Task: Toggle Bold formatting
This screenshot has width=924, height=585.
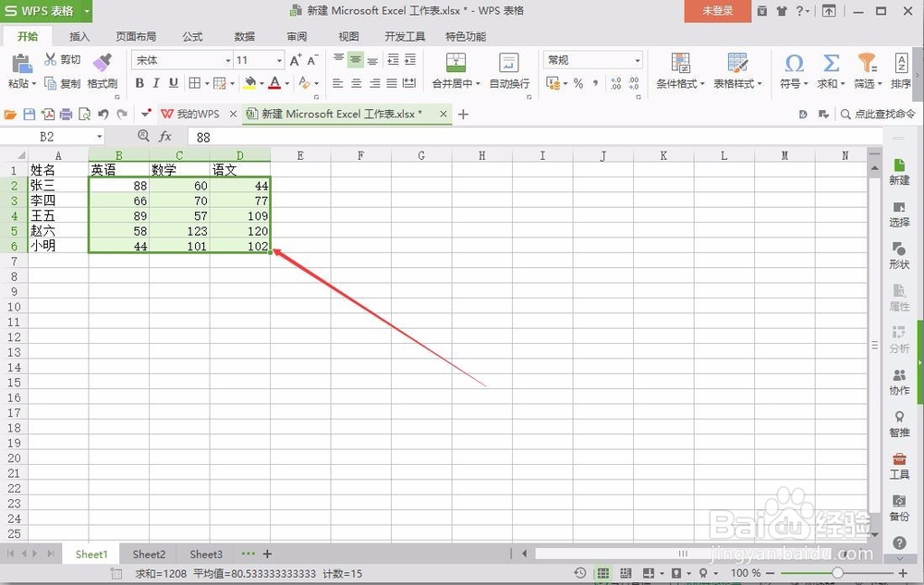Action: tap(140, 83)
